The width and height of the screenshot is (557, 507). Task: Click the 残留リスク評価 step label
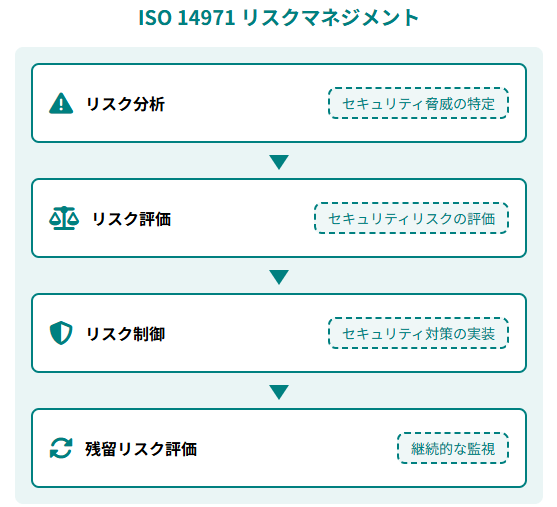point(141,449)
